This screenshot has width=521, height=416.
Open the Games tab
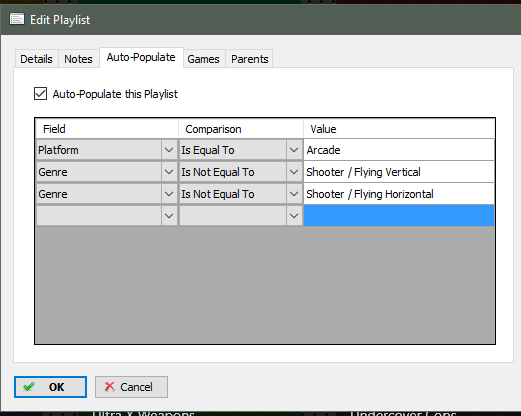204,59
